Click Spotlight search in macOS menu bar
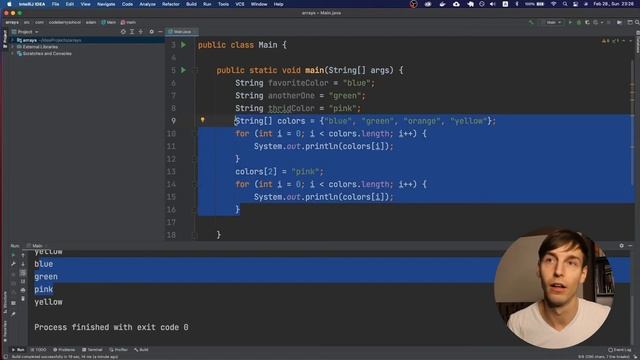Screen dimensions: 640x360 (x=565, y=4)
